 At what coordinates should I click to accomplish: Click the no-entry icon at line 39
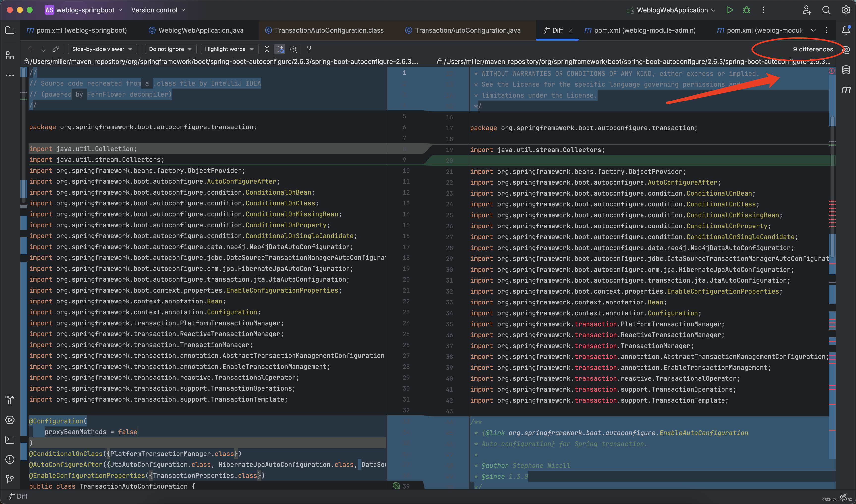[396, 486]
